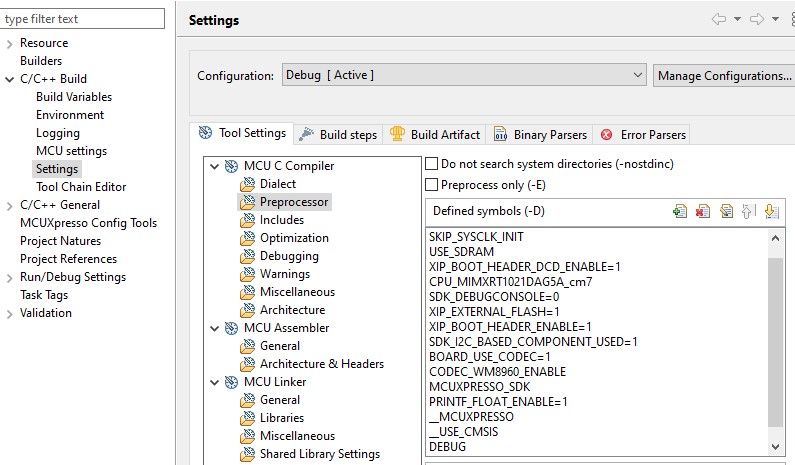Click the Add defined symbol icon
795x465 pixels.
click(x=680, y=211)
